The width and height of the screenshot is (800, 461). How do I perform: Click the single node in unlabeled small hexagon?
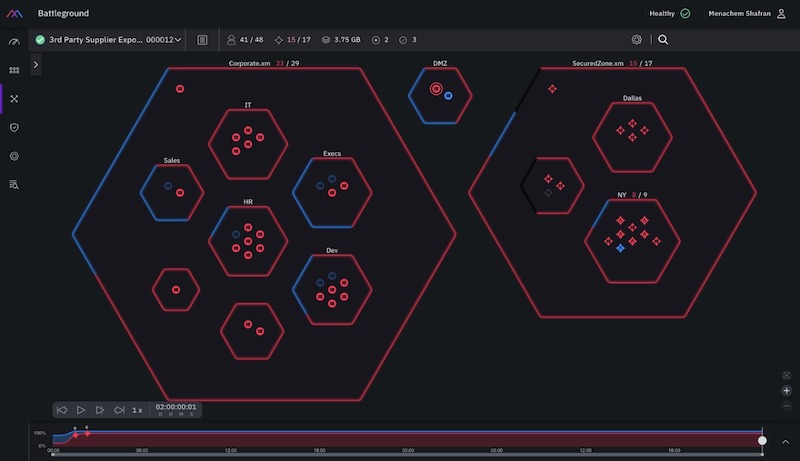[x=176, y=290]
